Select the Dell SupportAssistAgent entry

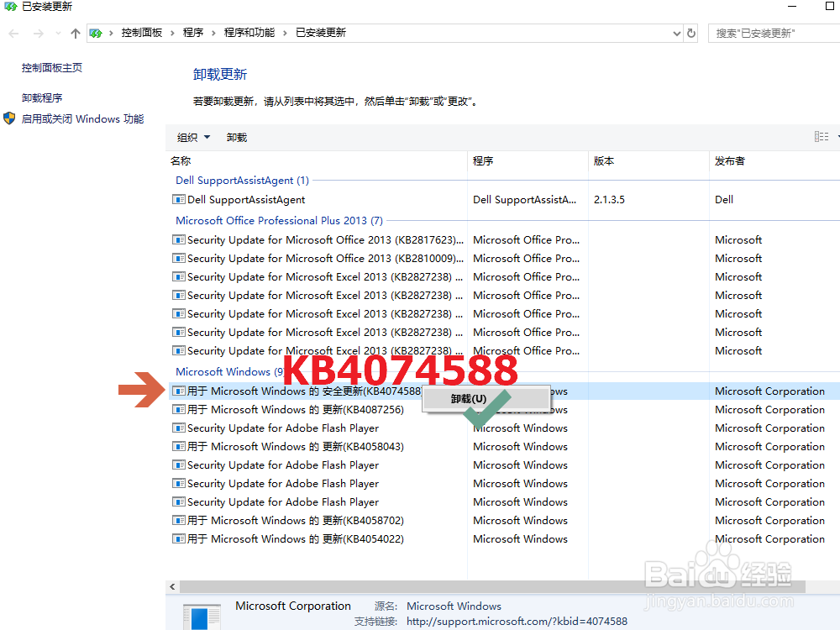coord(246,200)
